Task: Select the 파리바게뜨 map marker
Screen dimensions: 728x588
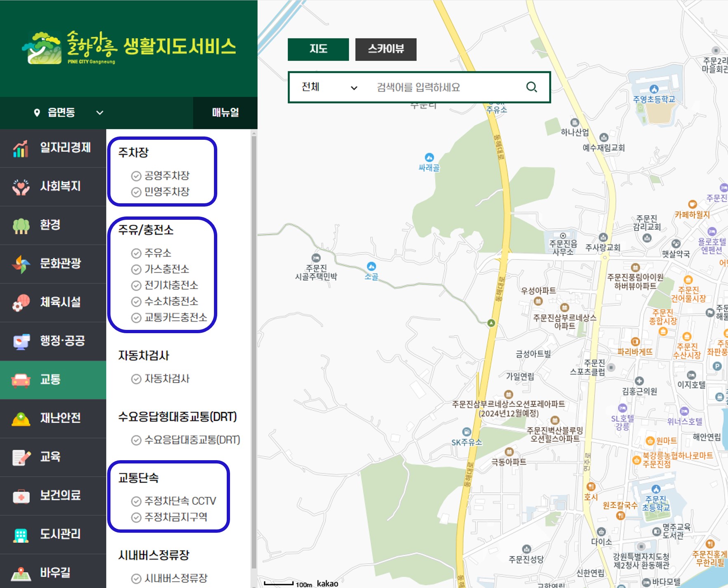Action: [x=635, y=341]
